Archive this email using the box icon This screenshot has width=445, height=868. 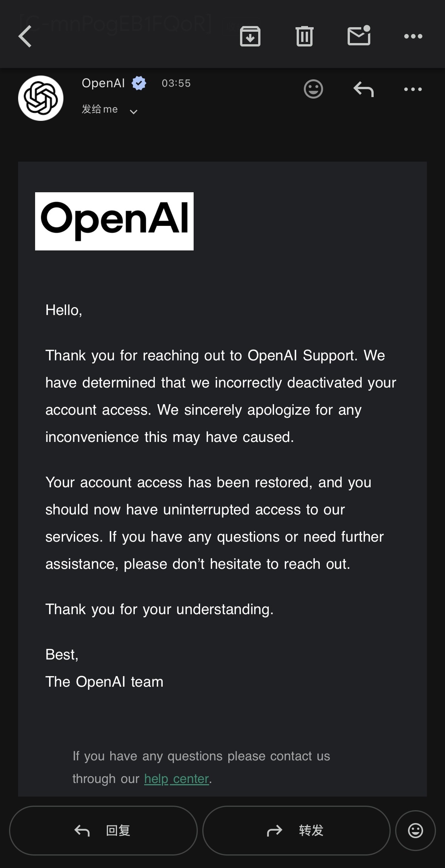click(x=250, y=36)
